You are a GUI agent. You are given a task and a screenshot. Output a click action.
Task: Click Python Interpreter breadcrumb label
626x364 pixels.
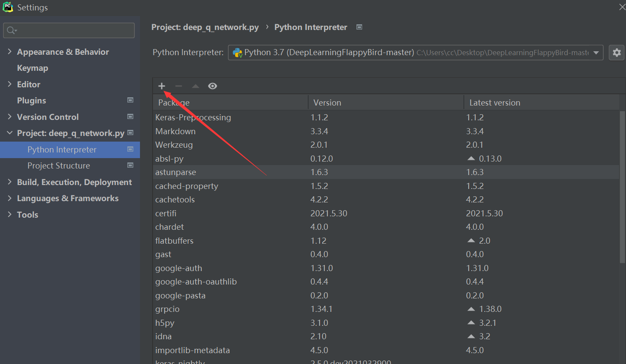click(x=311, y=27)
